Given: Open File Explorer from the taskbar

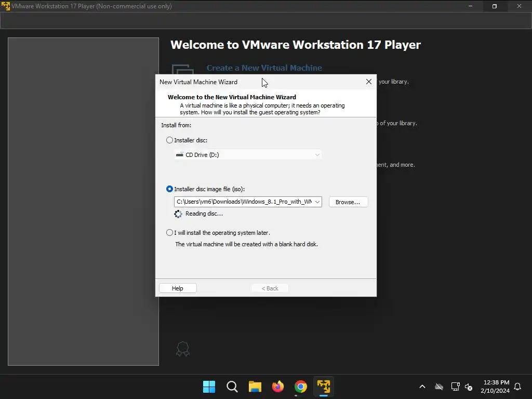Looking at the screenshot, I should (x=255, y=387).
